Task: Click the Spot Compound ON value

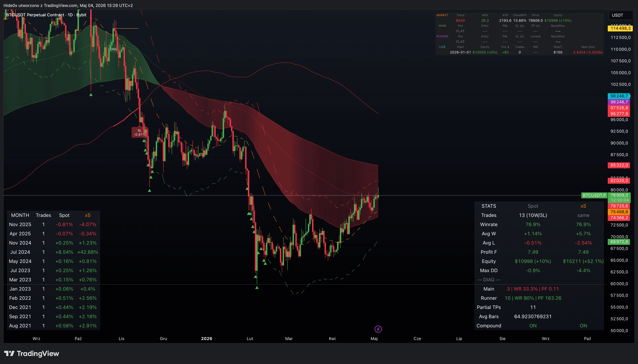Action: [533, 326]
